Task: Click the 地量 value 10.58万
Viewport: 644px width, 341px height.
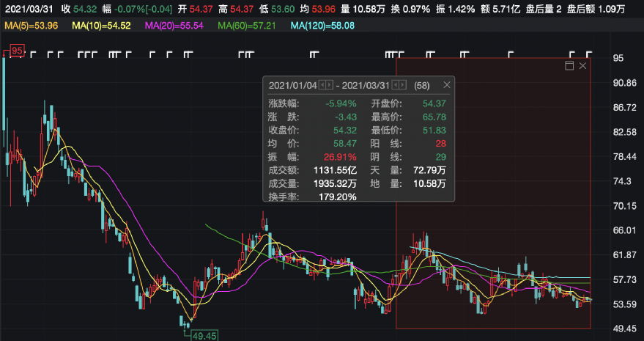Action: 429,184
